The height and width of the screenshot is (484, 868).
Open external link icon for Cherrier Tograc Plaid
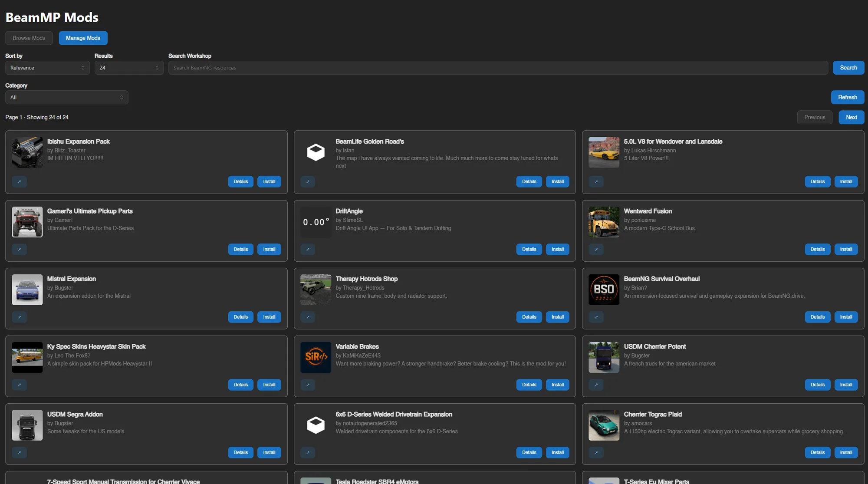coord(596,452)
